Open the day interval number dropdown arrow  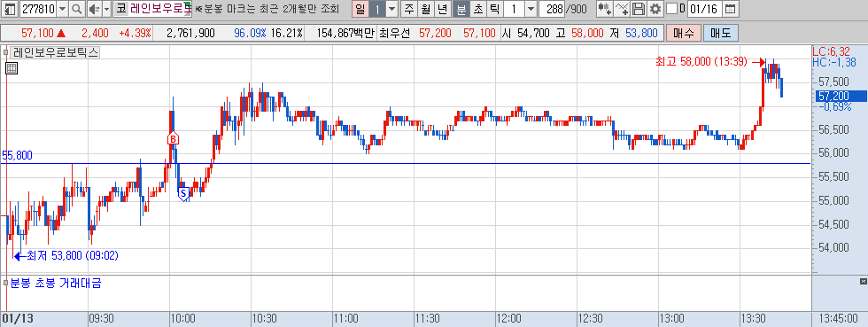pos(391,9)
